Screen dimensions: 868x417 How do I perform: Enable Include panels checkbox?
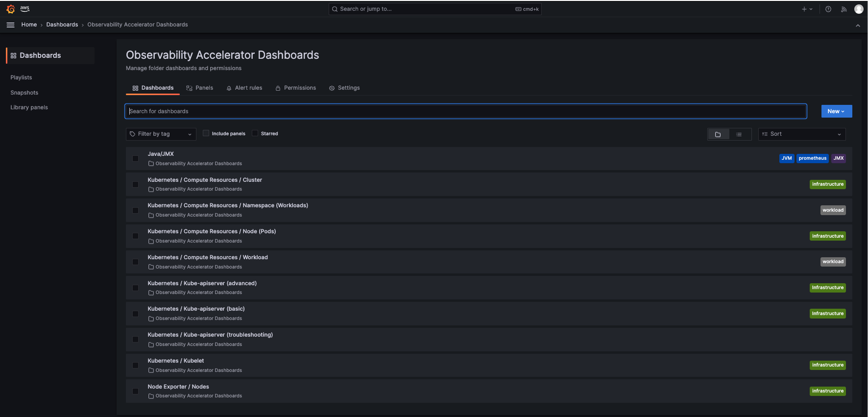pyautogui.click(x=206, y=133)
